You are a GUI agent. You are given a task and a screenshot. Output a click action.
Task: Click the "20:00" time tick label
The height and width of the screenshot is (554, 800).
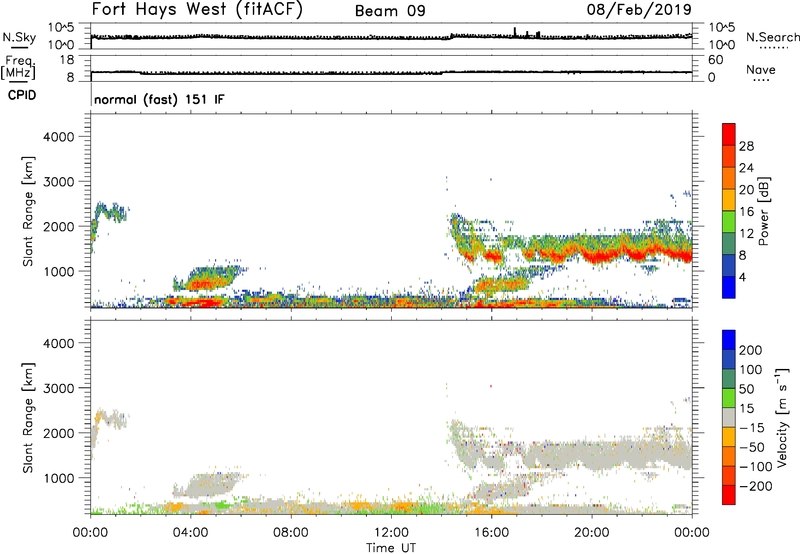(591, 533)
